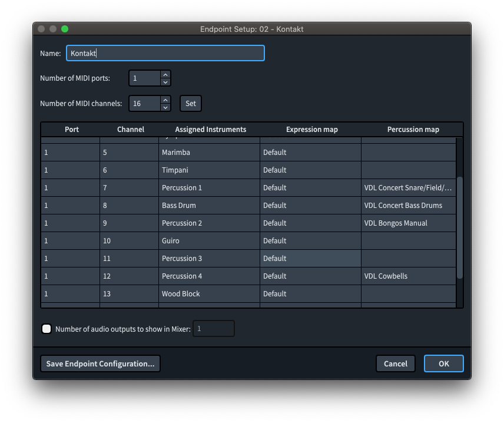The height and width of the screenshot is (423, 504).
Task: Click the MIDI channels value field
Action: [x=145, y=104]
